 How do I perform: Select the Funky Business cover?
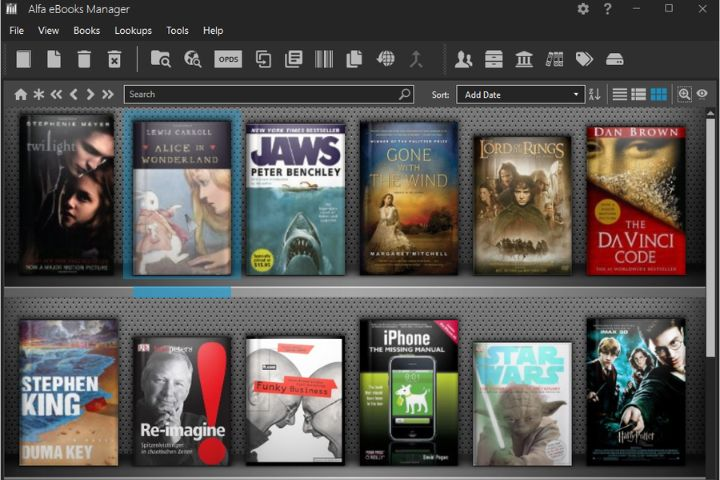[x=295, y=401]
